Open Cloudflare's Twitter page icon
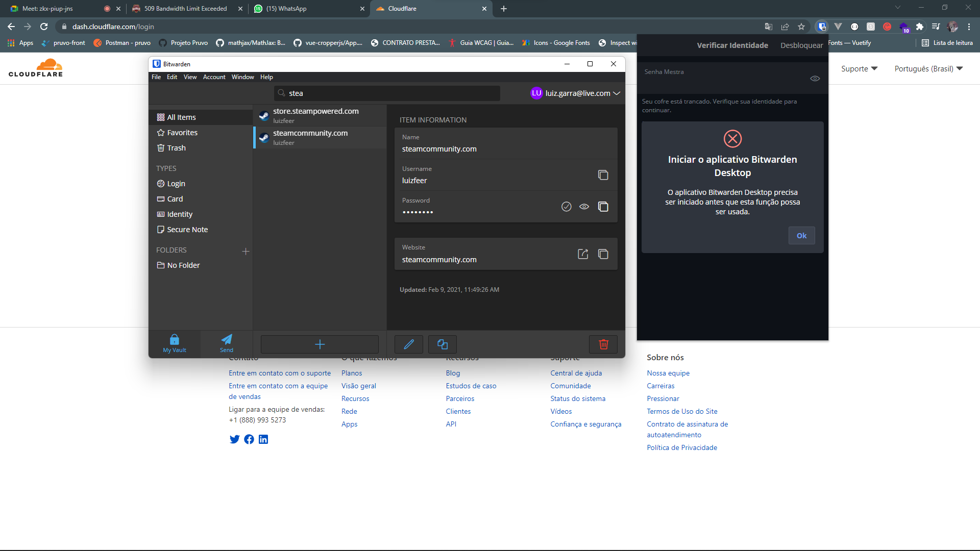Viewport: 980px width, 551px height. pos(235,439)
